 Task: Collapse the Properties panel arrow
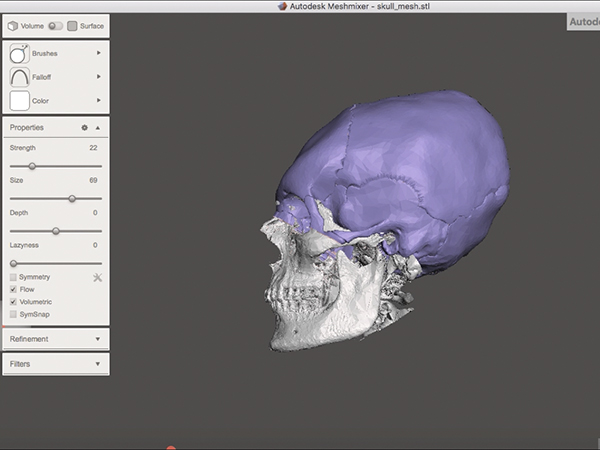[x=98, y=128]
